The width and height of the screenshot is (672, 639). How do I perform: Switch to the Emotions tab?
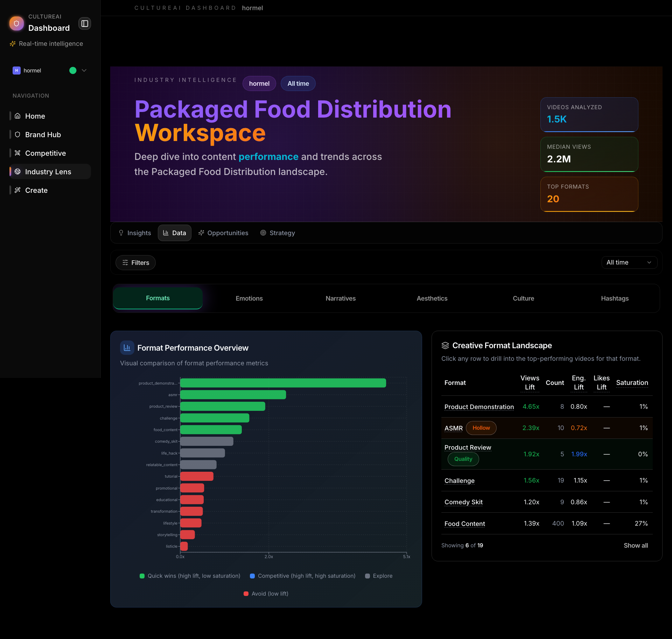point(249,299)
